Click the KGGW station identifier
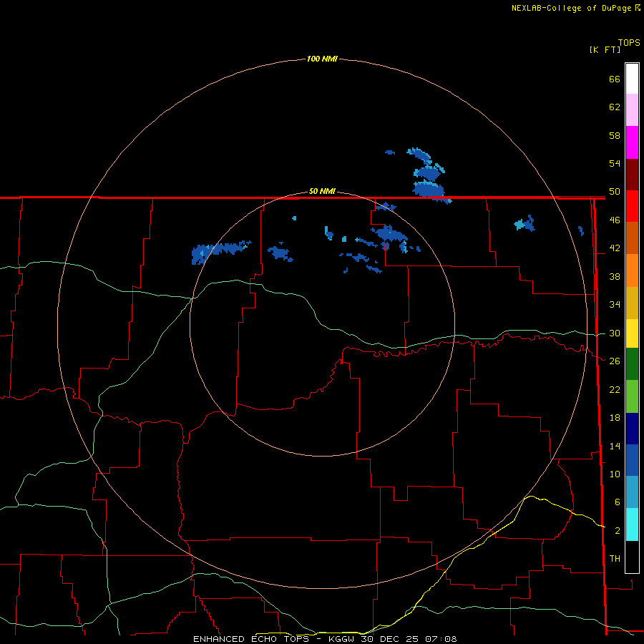 [x=342, y=639]
